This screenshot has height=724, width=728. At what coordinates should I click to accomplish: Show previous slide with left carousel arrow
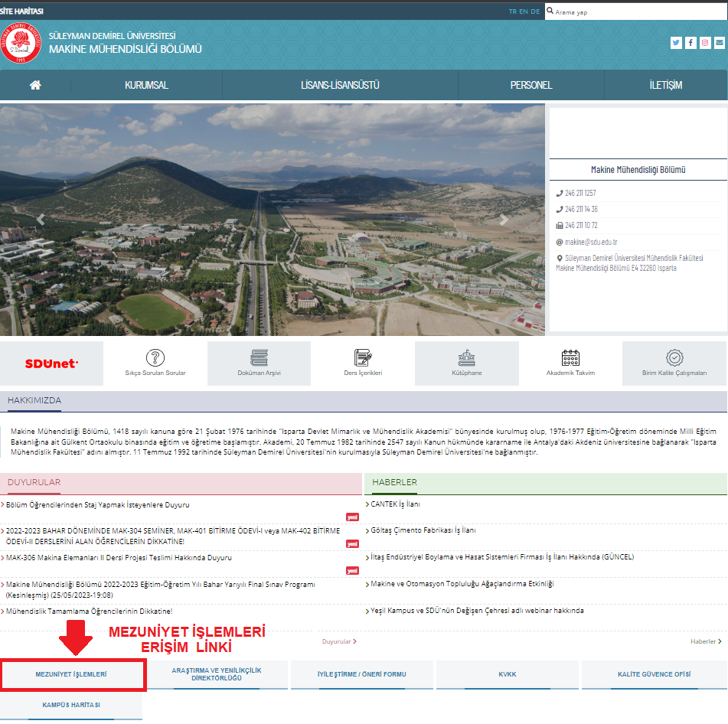(x=41, y=220)
